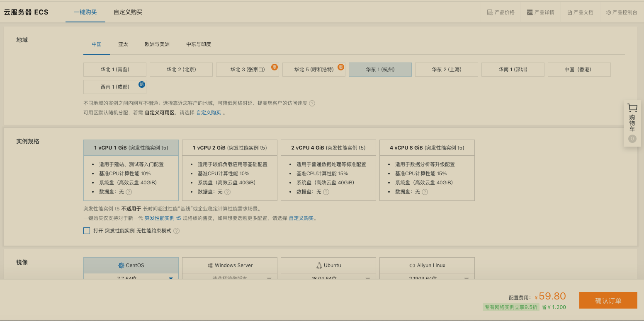Select the 1 vCPU 1 GiB instance card
Screen dimensions: 644x321
131,170
